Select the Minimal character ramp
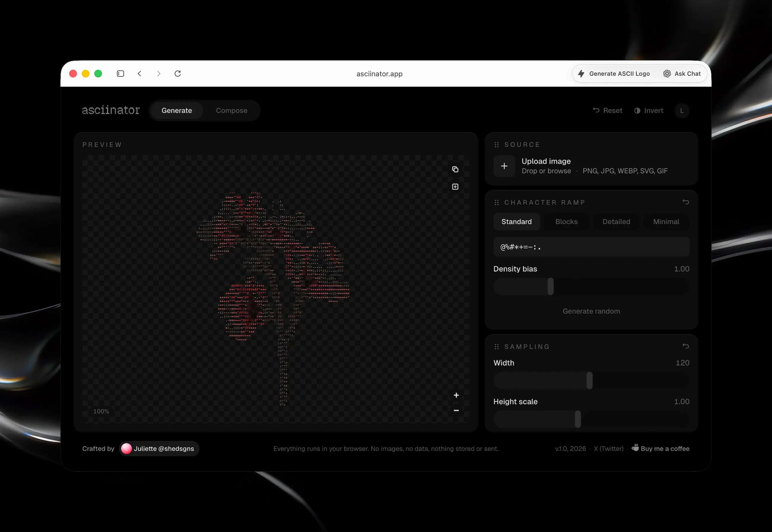This screenshot has width=772, height=532. point(666,222)
